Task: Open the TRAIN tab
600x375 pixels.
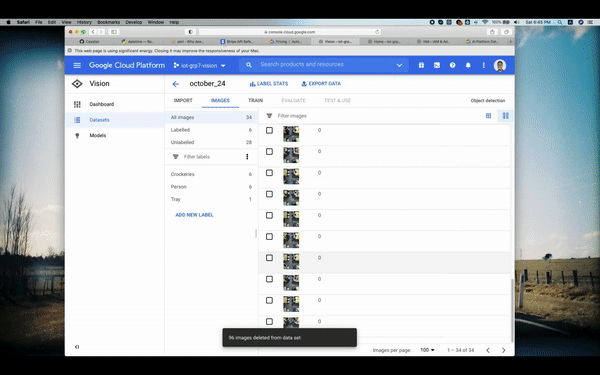Action: (x=255, y=100)
